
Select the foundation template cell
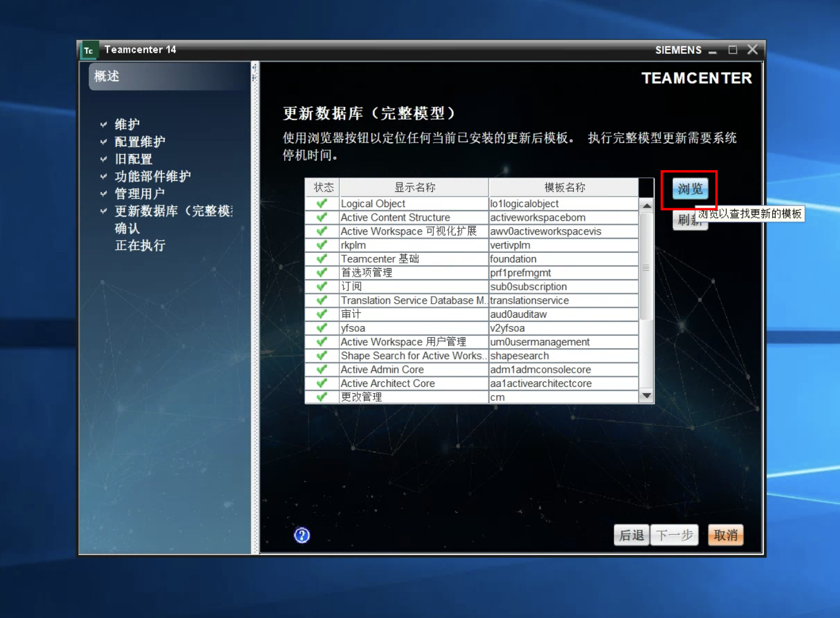pyautogui.click(x=564, y=259)
